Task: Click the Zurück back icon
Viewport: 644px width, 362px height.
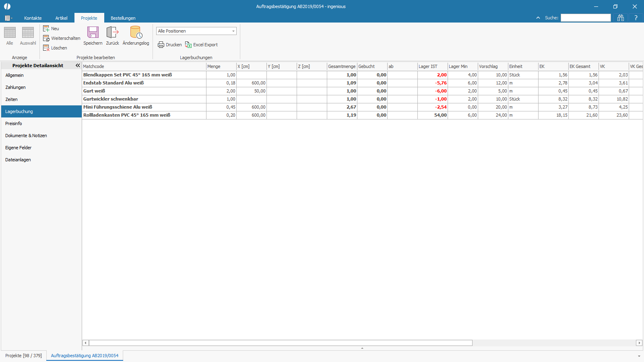Action: point(112,33)
